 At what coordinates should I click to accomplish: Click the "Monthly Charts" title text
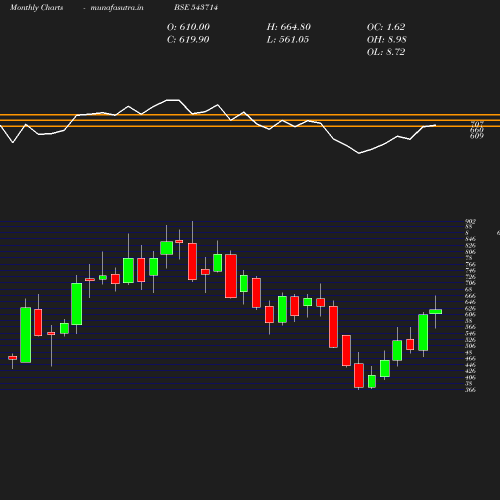36,7
